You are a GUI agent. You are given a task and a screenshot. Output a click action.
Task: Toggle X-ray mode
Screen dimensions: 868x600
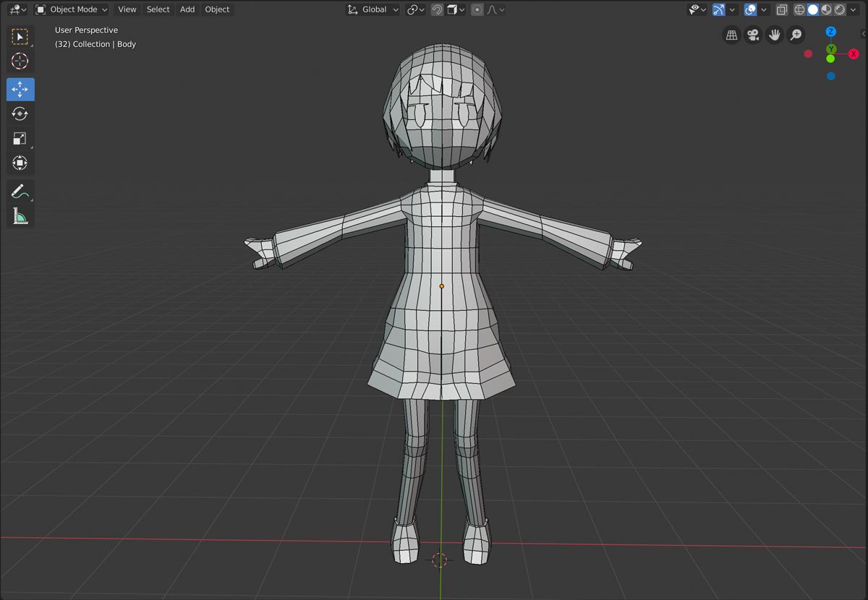(x=782, y=9)
